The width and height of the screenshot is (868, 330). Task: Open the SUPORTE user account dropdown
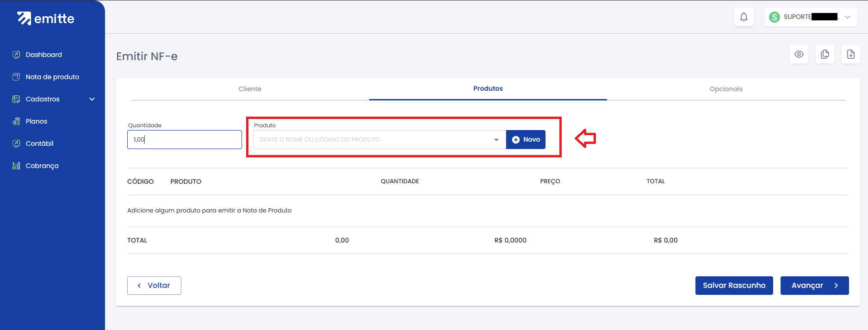(x=810, y=17)
